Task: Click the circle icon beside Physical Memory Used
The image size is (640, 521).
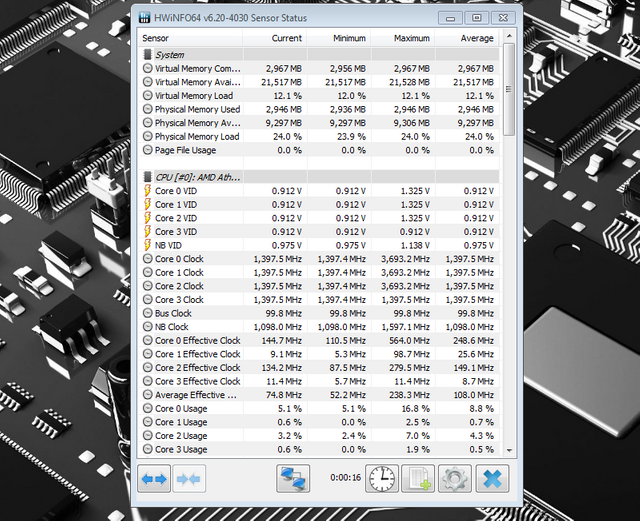Action: point(147,109)
